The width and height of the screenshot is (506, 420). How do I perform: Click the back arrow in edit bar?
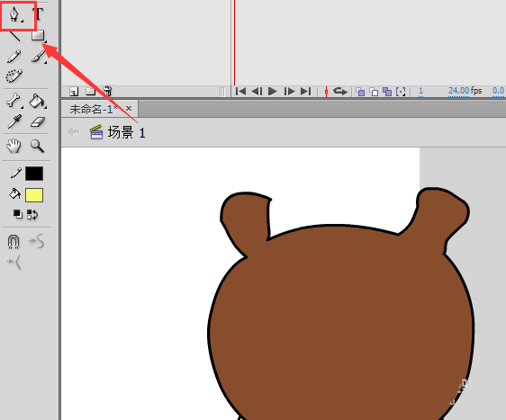(74, 131)
